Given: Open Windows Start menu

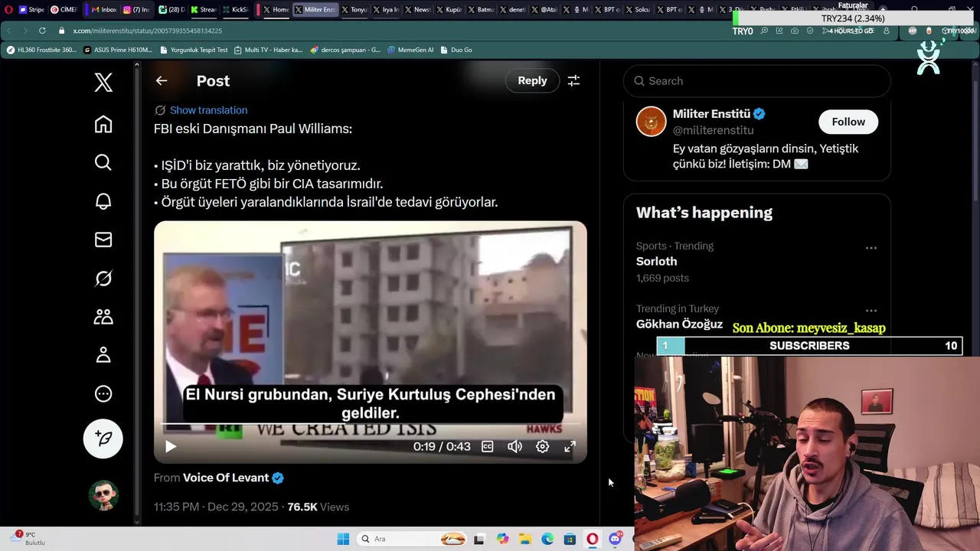Looking at the screenshot, I should coord(343,539).
